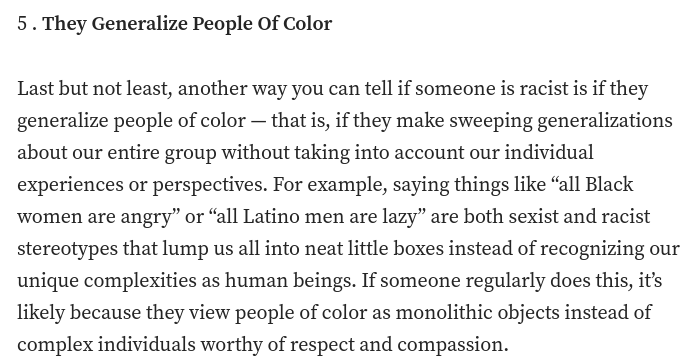Click the word "lazy" in the quote

click(x=399, y=218)
